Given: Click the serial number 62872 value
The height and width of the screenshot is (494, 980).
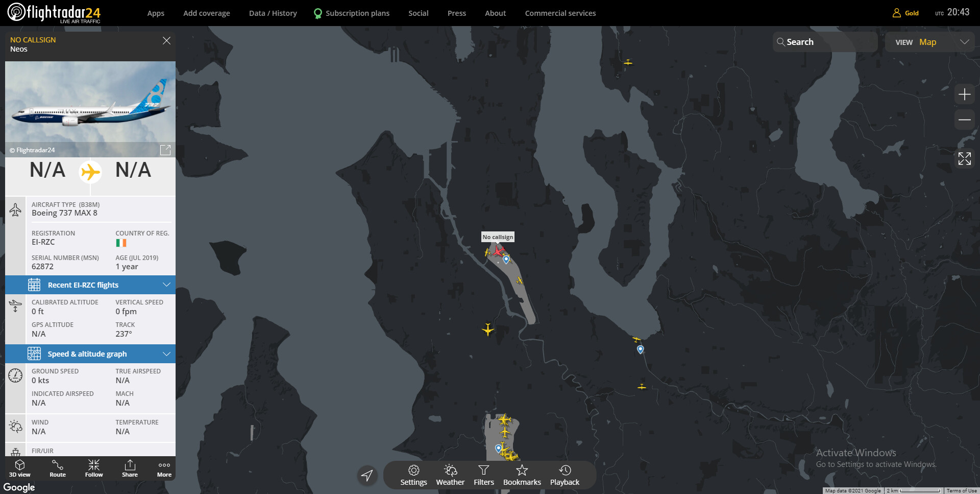Looking at the screenshot, I should 42,267.
